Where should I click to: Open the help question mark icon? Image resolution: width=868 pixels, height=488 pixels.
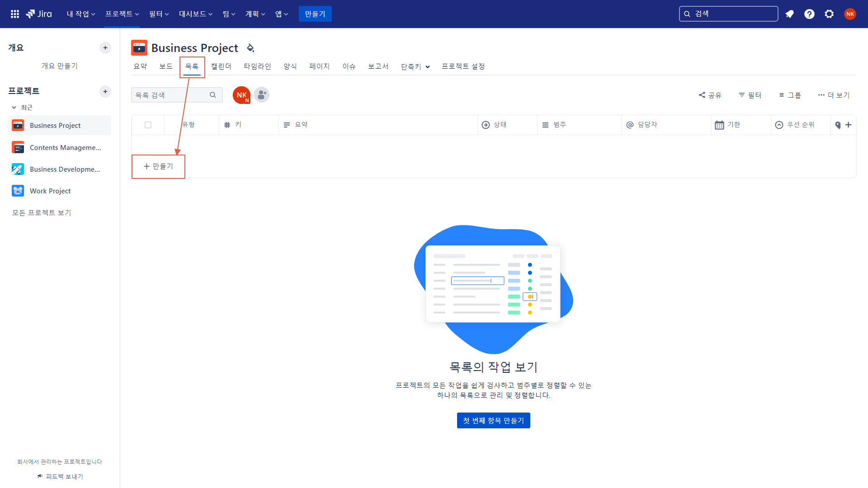tap(809, 14)
